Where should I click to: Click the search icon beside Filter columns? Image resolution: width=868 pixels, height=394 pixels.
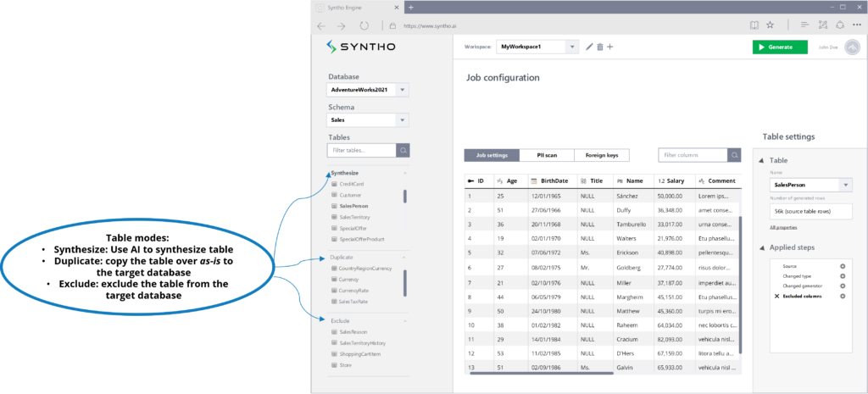[735, 156]
